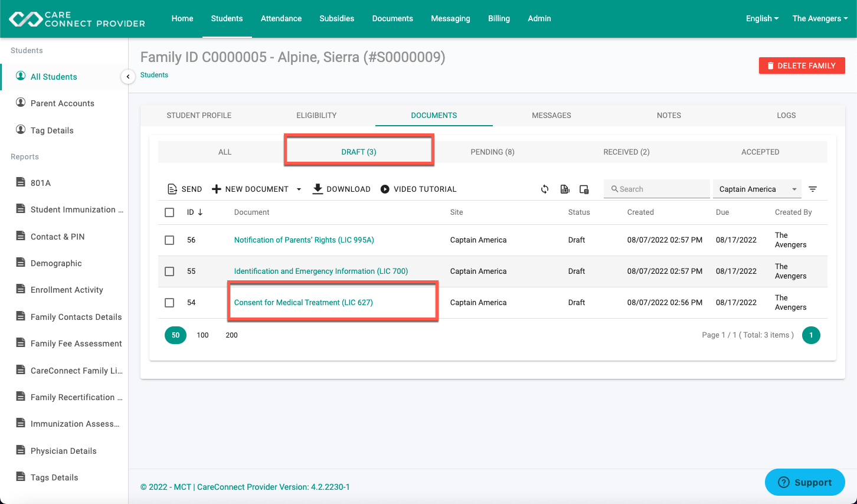This screenshot has width=857, height=504.
Task: Open Consent for Medical Treatment link
Action: pyautogui.click(x=303, y=303)
